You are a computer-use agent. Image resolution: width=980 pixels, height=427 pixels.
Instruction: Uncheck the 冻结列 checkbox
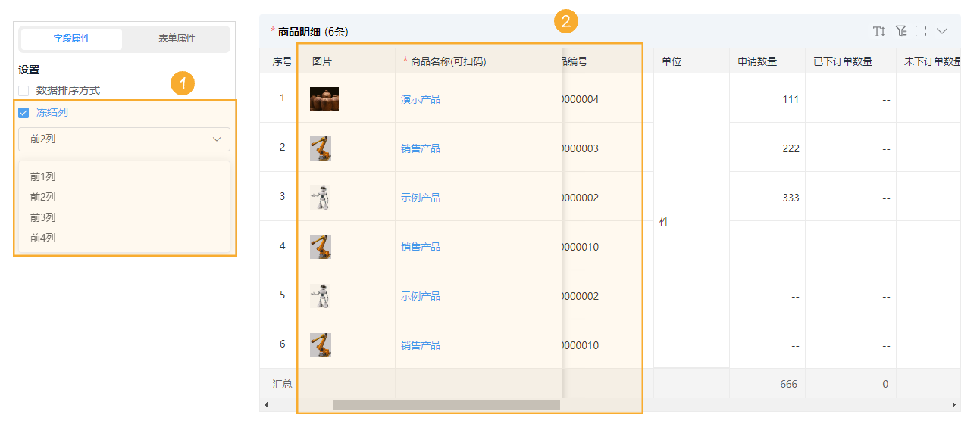coord(23,113)
